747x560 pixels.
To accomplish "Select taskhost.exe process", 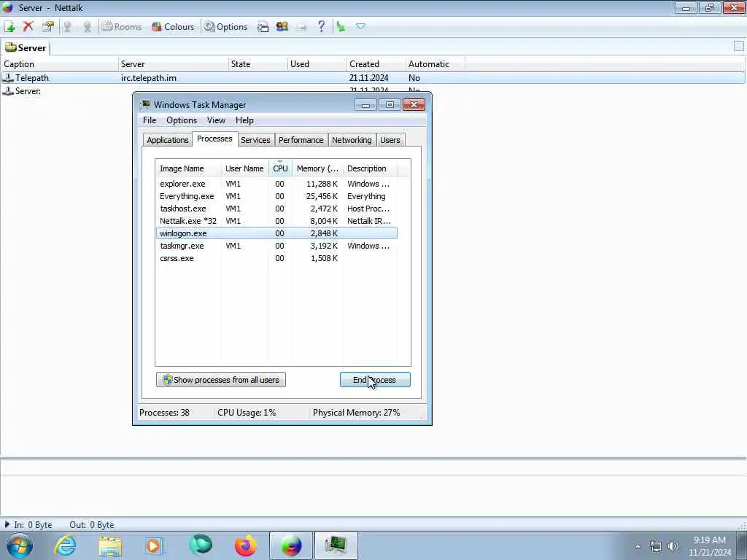I will [276, 209].
